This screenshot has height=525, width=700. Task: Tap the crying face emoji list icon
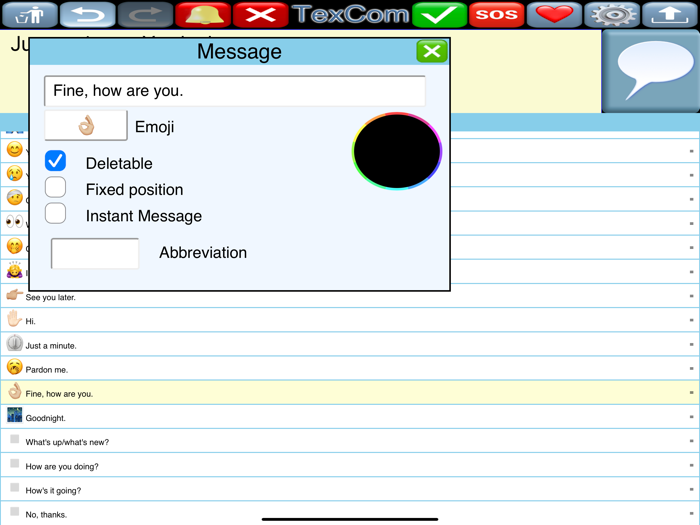tap(15, 173)
